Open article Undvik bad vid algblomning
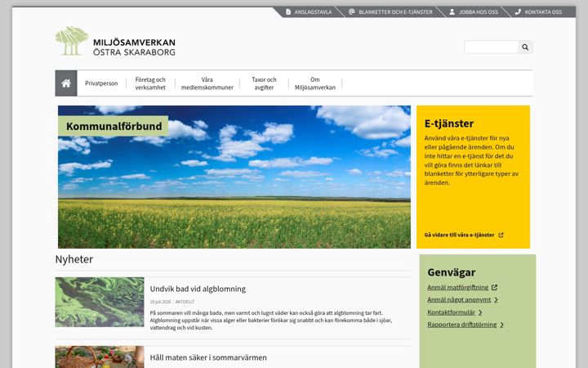The width and height of the screenshot is (588, 368). tap(198, 289)
